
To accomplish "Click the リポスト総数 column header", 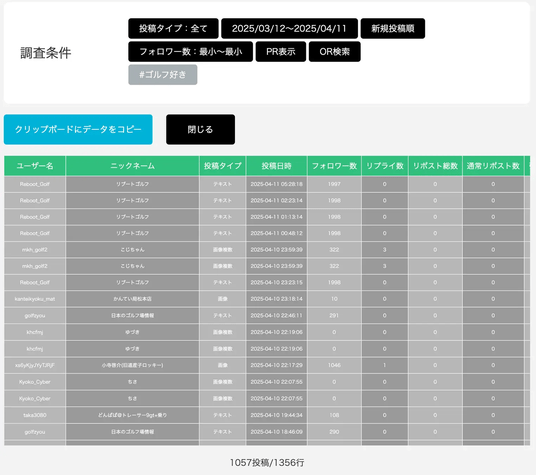I will [x=435, y=166].
